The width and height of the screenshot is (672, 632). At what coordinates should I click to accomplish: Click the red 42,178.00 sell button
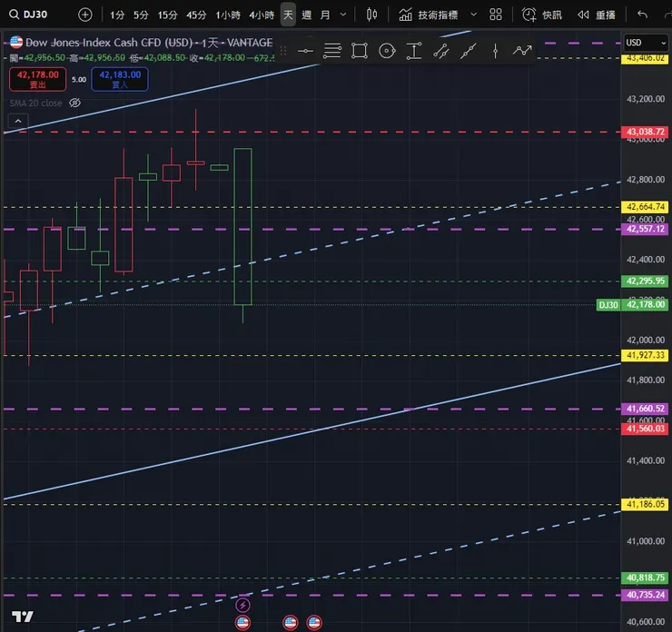click(x=38, y=79)
